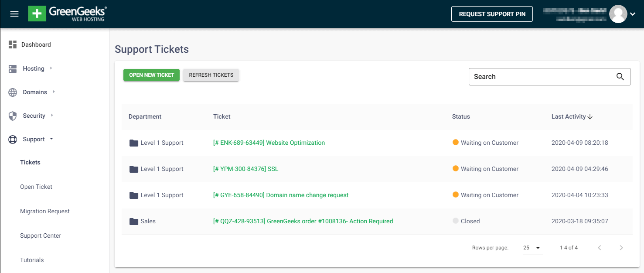Select Open Ticket in the sidebar
The image size is (644, 273).
click(36, 187)
